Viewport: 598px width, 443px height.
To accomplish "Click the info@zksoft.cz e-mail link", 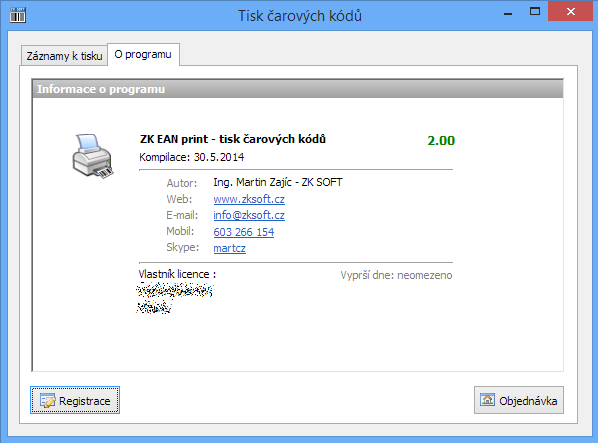I will tap(249, 215).
